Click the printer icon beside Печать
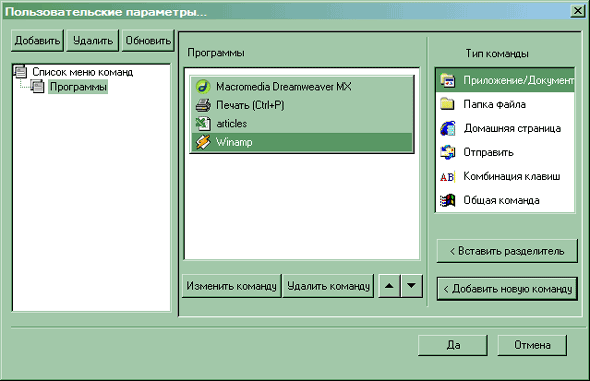The width and height of the screenshot is (590, 381). click(203, 105)
